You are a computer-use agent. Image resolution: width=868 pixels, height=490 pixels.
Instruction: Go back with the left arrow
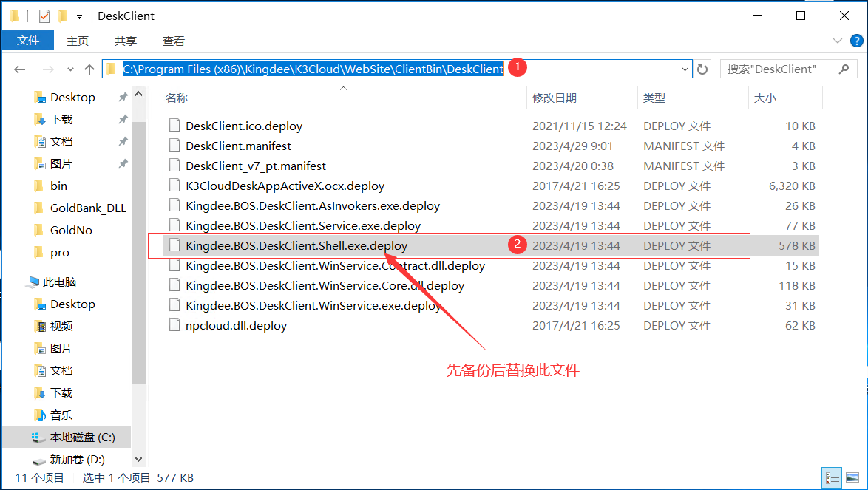click(20, 69)
